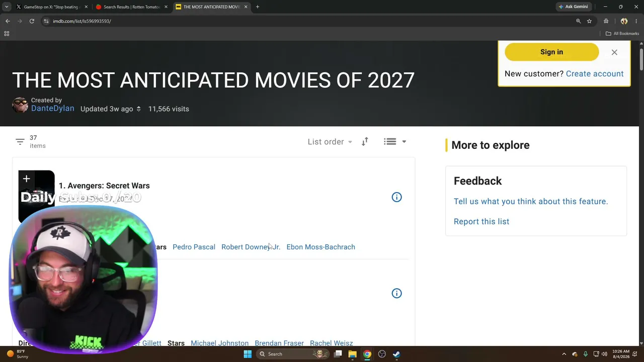The width and height of the screenshot is (644, 362).
Task: Open the Avengers: Secret Wars title
Action: [x=104, y=186]
